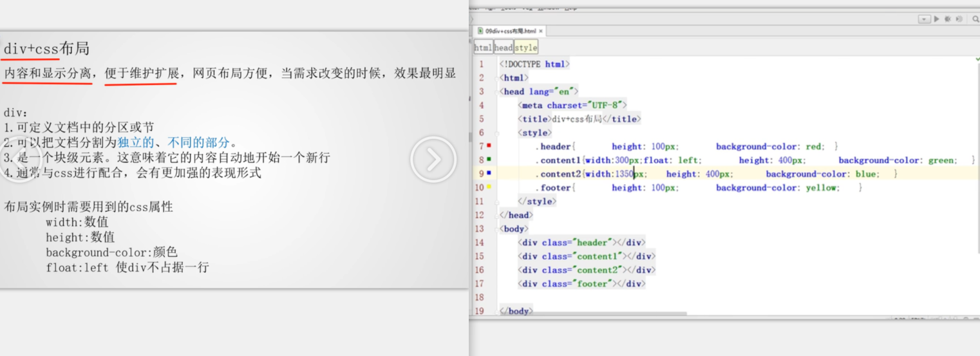Click the slide title 'div+css布局'

pos(46,48)
